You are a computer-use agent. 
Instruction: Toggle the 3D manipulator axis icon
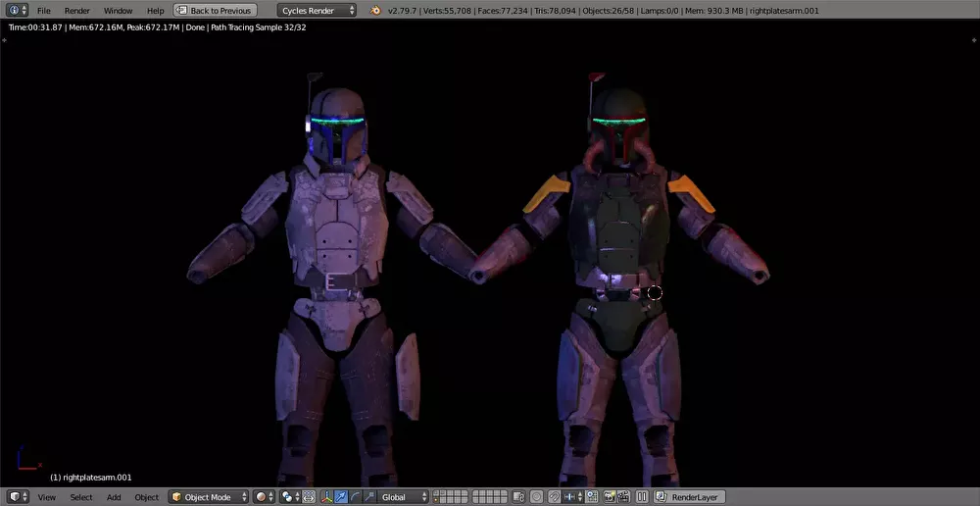pos(327,497)
